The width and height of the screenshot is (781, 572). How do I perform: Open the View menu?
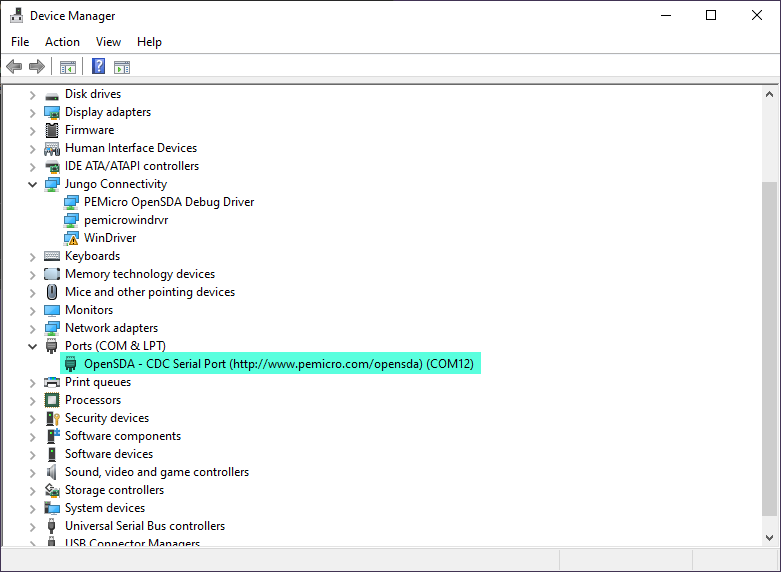pyautogui.click(x=108, y=42)
